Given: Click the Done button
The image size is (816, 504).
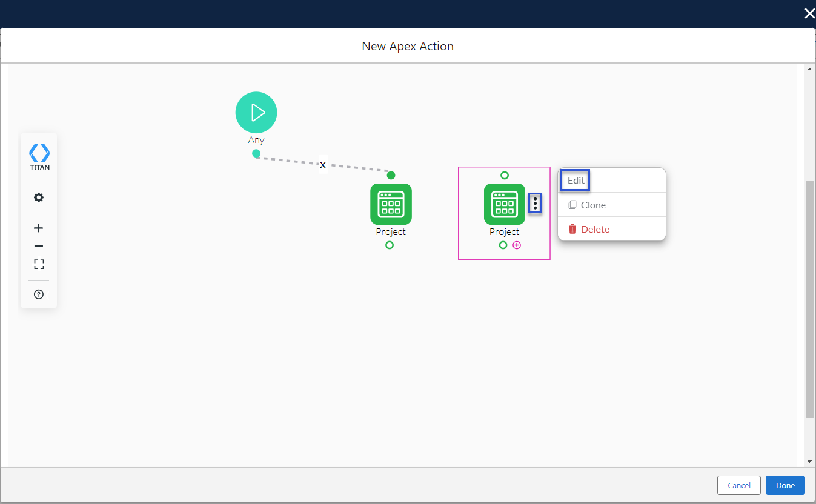Looking at the screenshot, I should [x=785, y=485].
